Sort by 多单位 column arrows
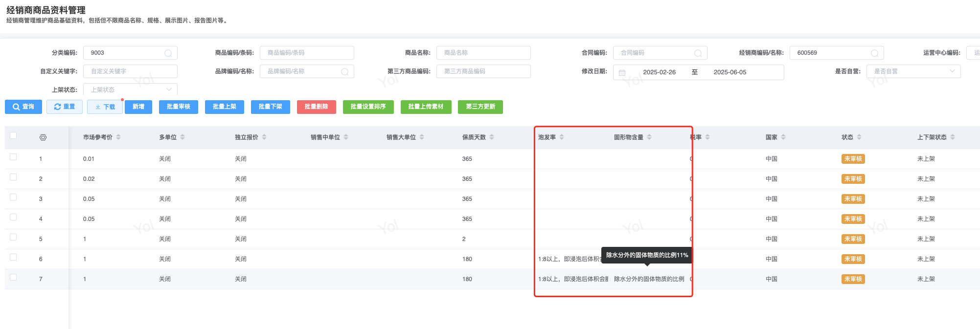Viewport: 980px width, 329px height. coord(182,137)
